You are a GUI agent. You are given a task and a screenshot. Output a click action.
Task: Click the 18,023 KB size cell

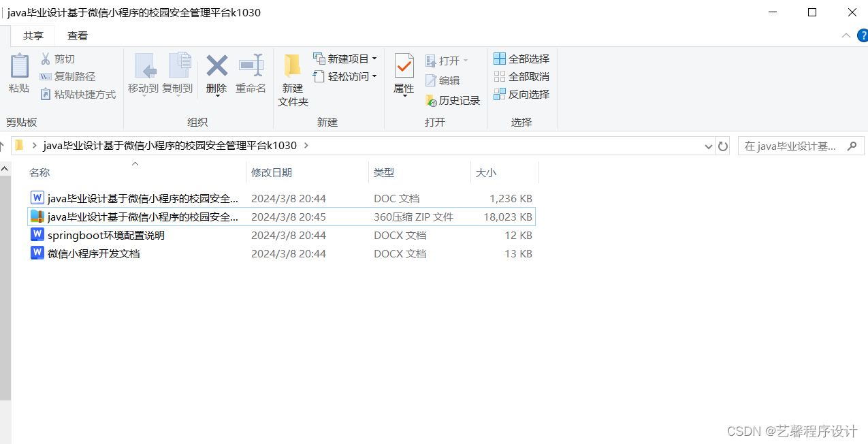click(x=508, y=217)
